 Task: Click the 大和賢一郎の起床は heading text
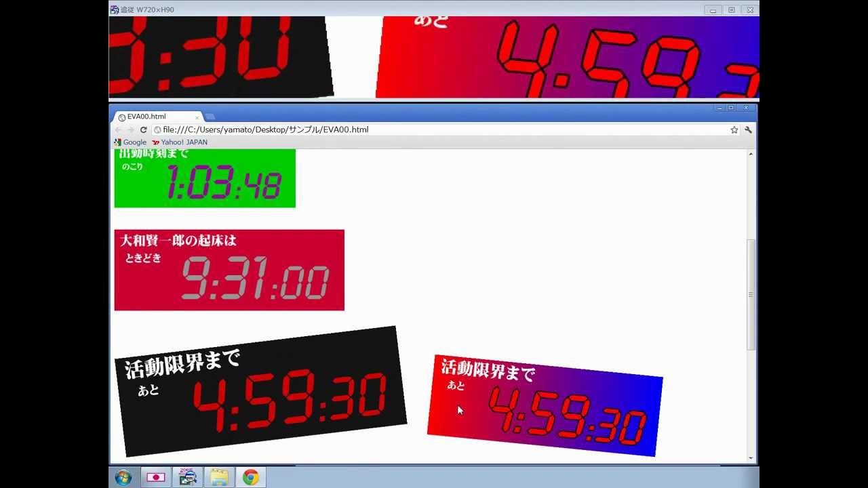[x=178, y=241]
